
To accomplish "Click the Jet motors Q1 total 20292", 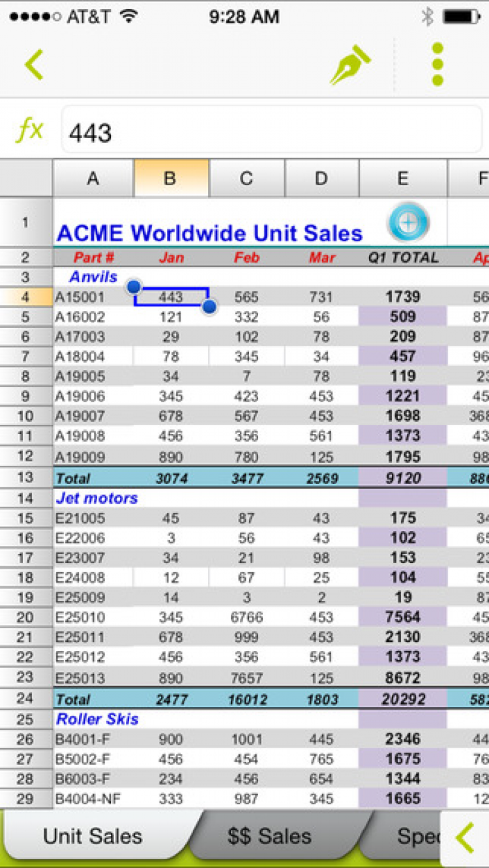I will click(403, 699).
